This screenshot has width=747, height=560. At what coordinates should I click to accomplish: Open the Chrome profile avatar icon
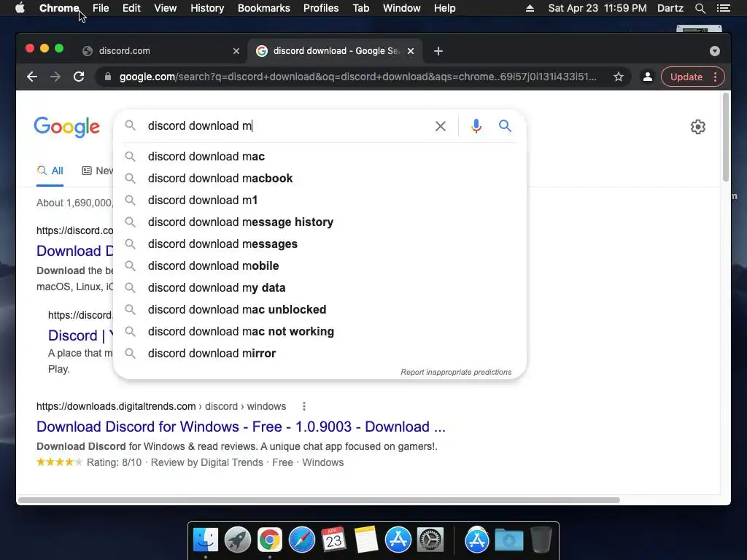click(x=648, y=77)
